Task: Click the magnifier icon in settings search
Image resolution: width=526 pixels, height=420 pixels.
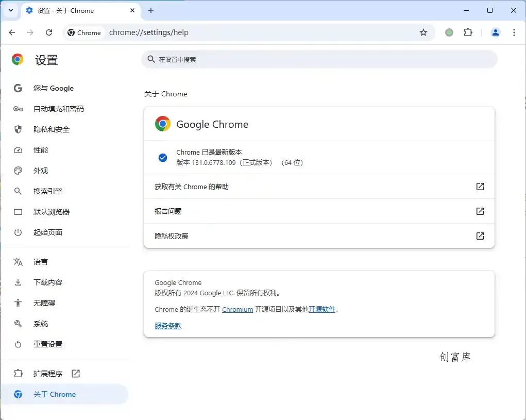Action: click(x=151, y=59)
